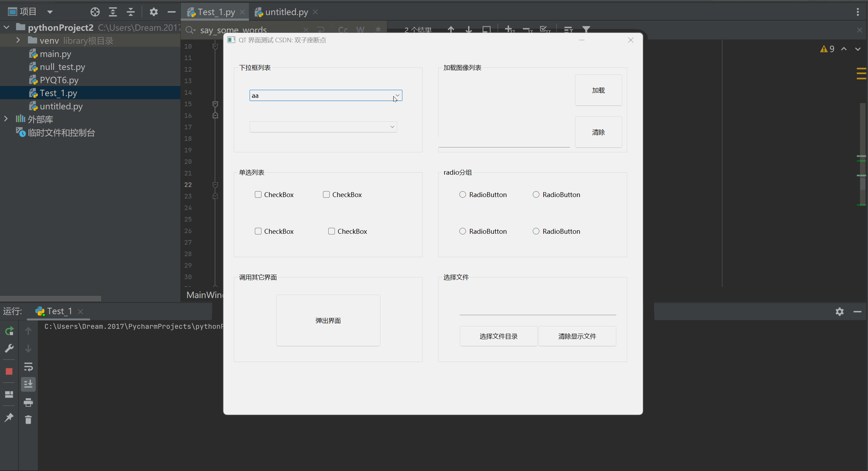Viewport: 868px width, 471px height.
Task: Click the 选择文件目录 button
Action: coord(498,336)
